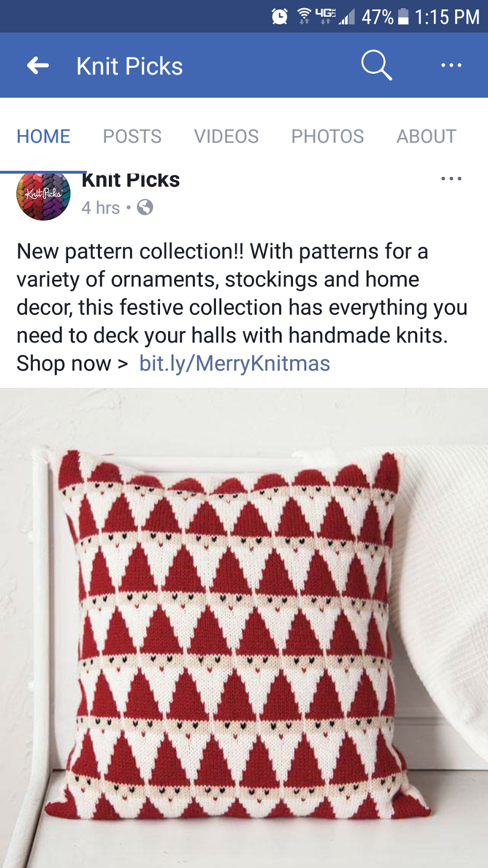Tap the Wi-Fi status bar icon

coord(305,16)
